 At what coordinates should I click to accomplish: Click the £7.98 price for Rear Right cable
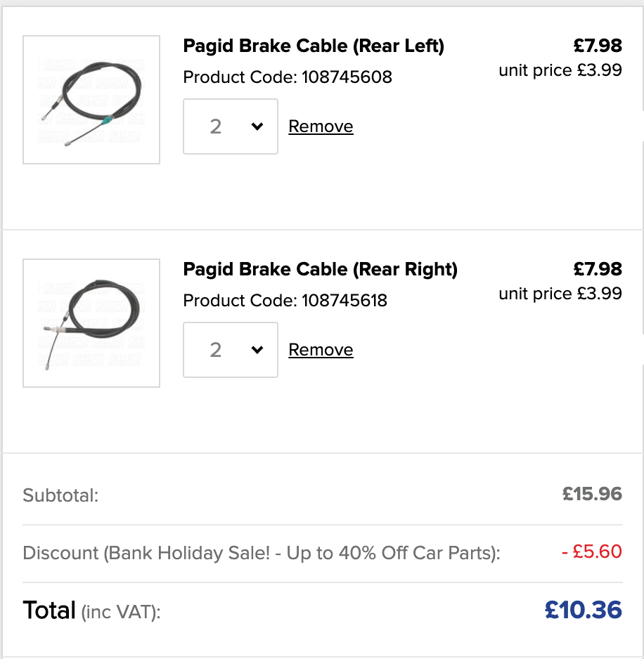click(x=598, y=269)
